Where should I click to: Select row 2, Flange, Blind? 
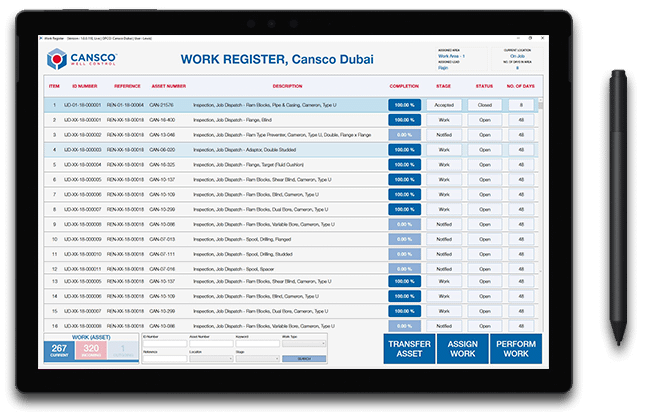(x=291, y=120)
